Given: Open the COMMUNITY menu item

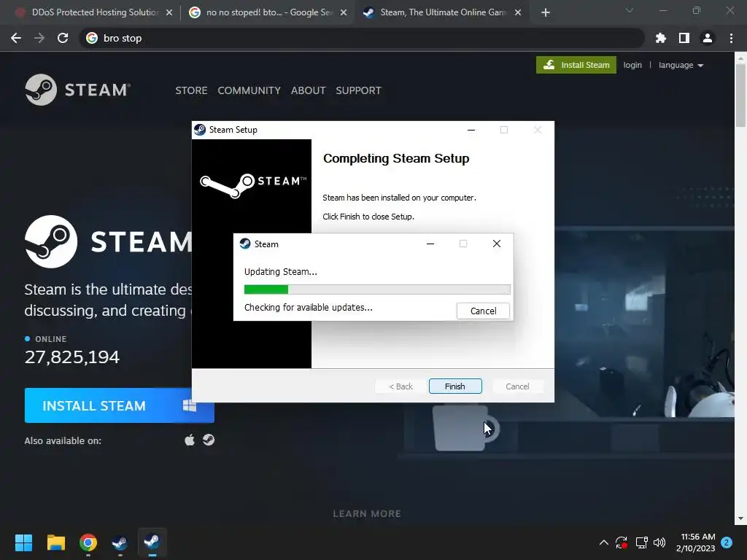Looking at the screenshot, I should 249,90.
